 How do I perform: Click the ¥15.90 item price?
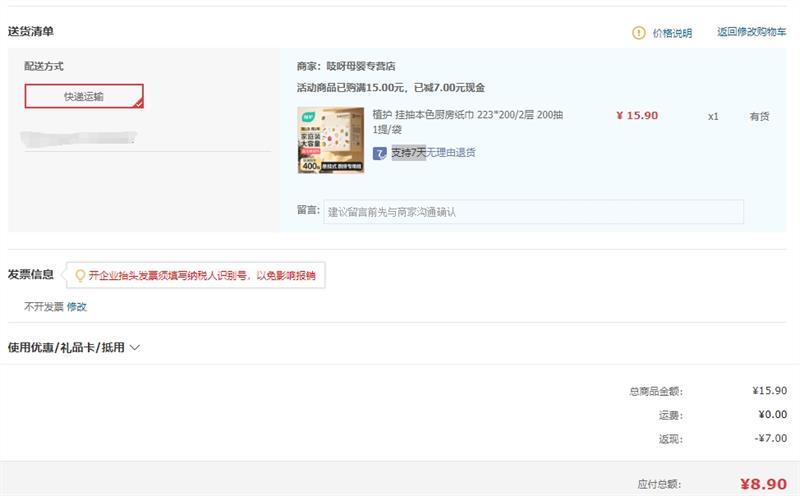click(x=637, y=115)
